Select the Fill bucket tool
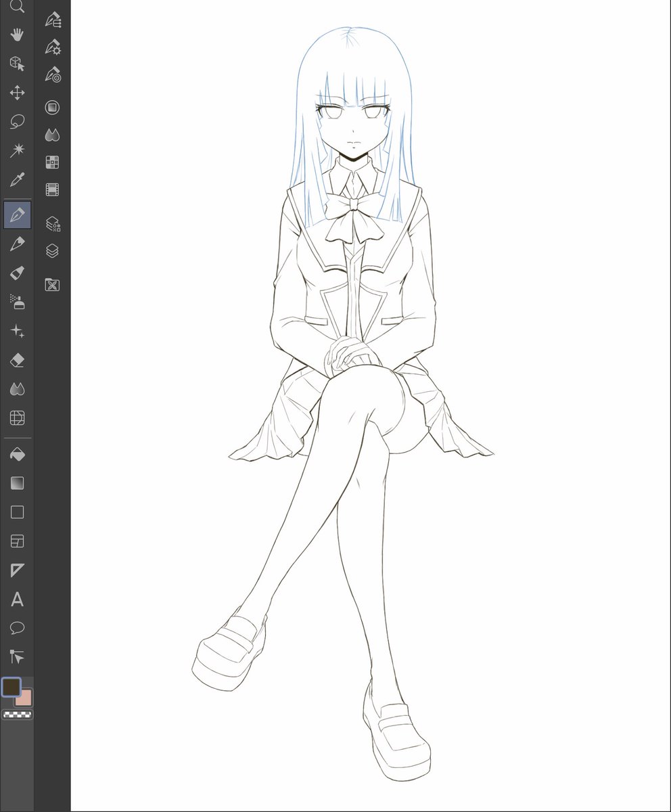The width and height of the screenshot is (671, 812). (18, 455)
